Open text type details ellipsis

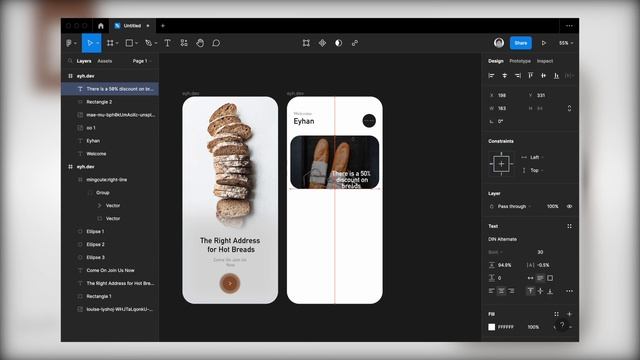click(569, 291)
